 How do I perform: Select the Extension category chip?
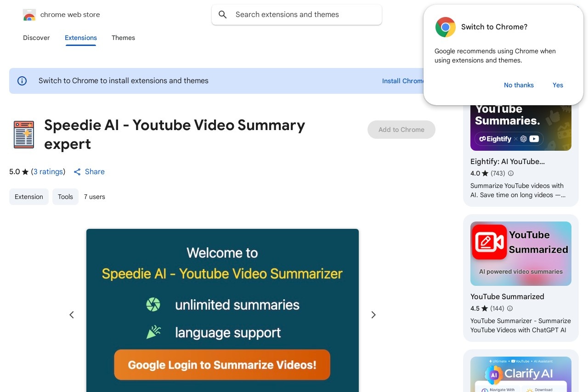coord(29,197)
